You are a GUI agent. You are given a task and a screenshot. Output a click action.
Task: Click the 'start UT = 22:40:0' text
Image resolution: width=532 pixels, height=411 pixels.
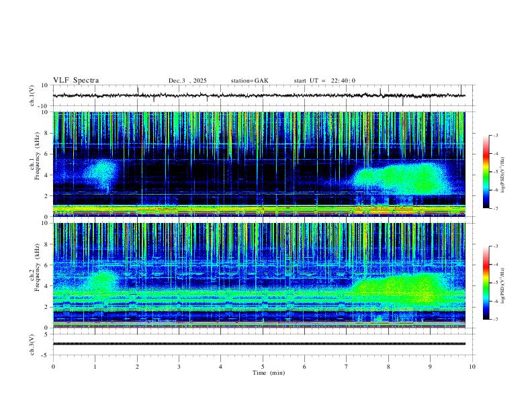tap(324, 81)
